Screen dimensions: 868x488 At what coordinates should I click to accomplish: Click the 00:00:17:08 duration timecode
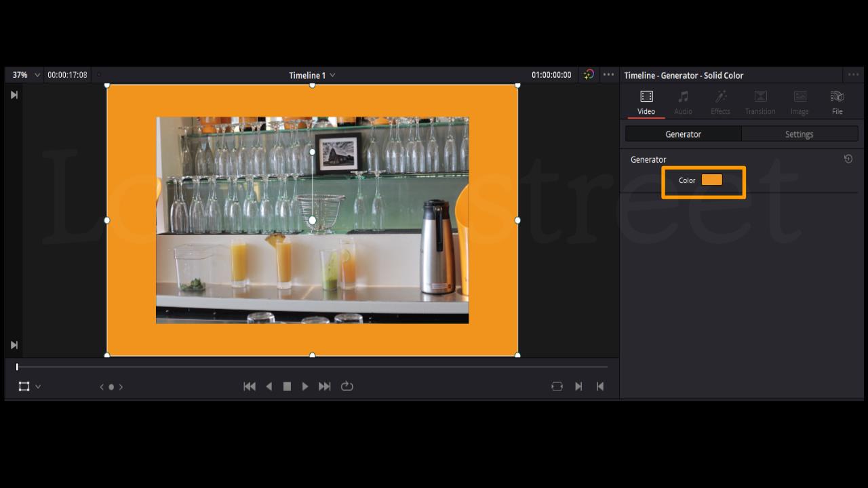[67, 75]
